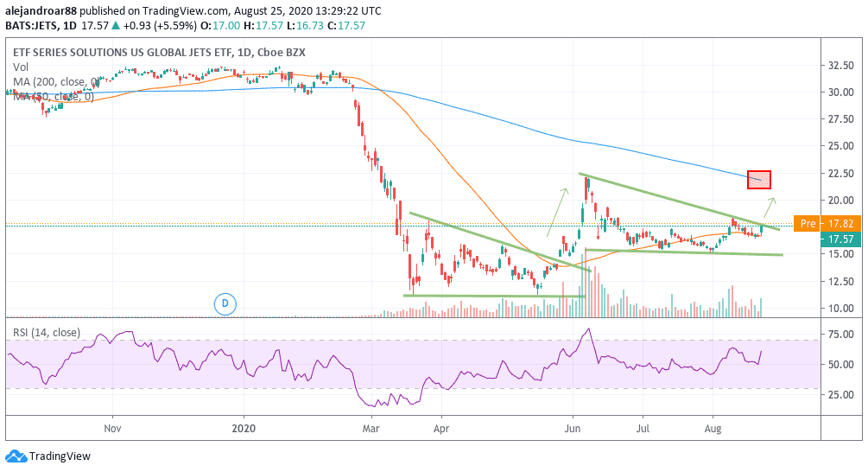The image size is (868, 472).
Task: Click the 22.50 price axis label
Action: click(841, 174)
